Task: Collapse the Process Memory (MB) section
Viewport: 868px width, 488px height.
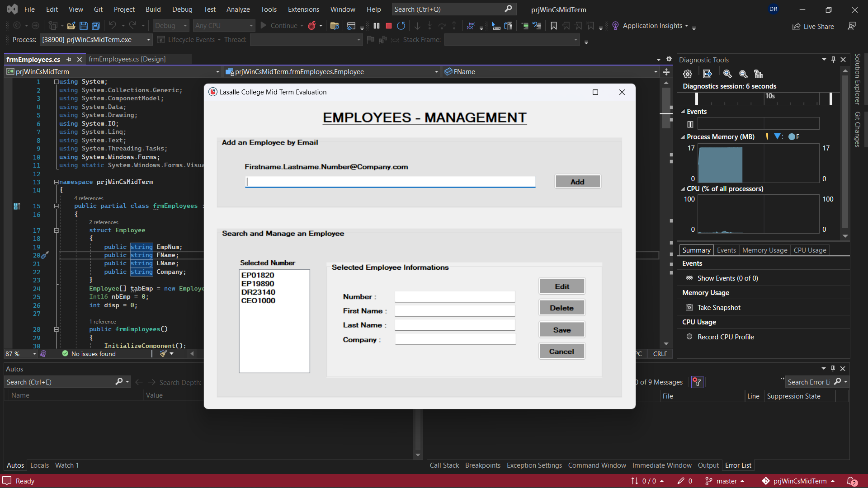Action: pos(683,136)
